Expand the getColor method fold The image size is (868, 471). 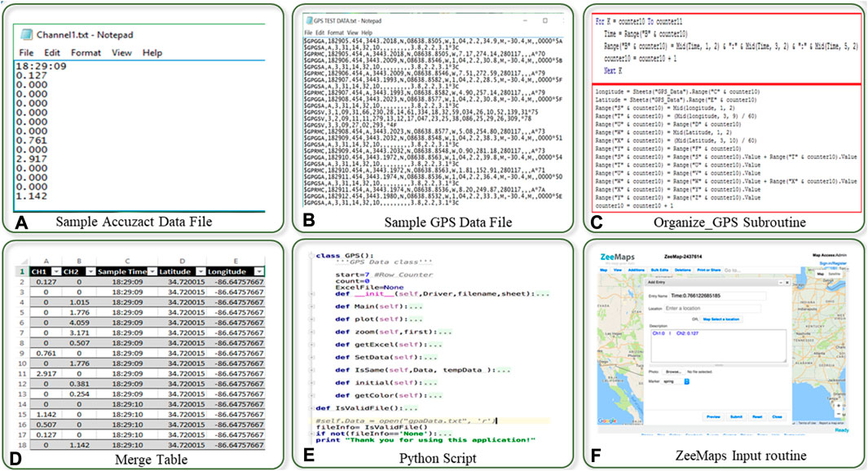[312, 396]
